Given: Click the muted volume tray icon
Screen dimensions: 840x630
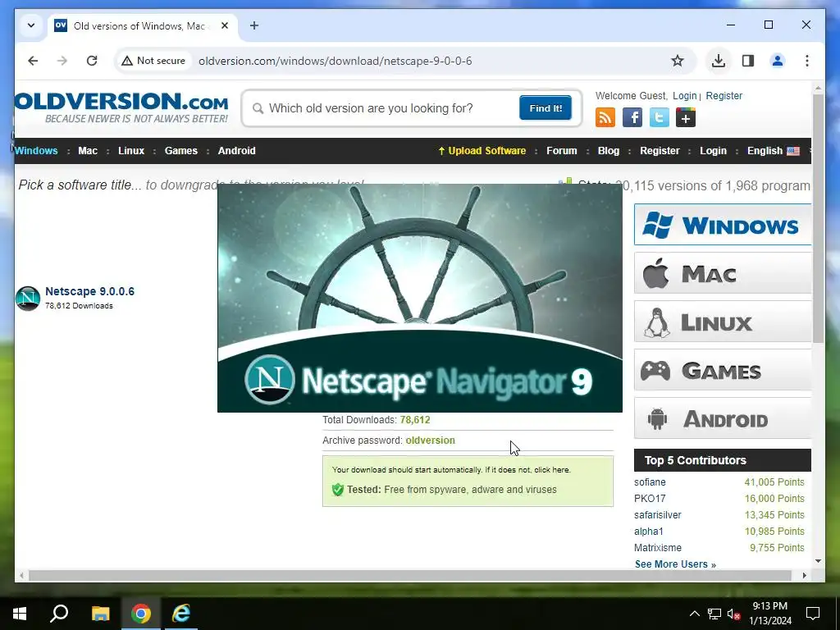Looking at the screenshot, I should coord(733,614).
